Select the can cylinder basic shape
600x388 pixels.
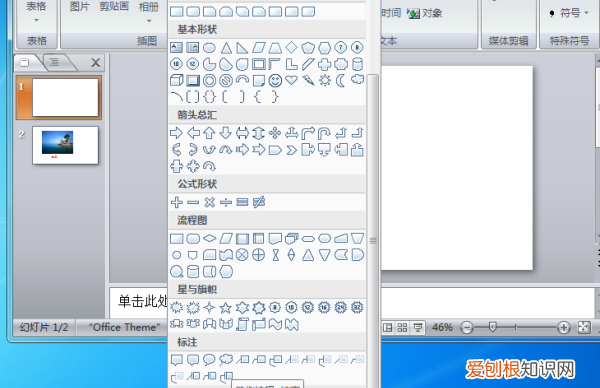click(357, 64)
